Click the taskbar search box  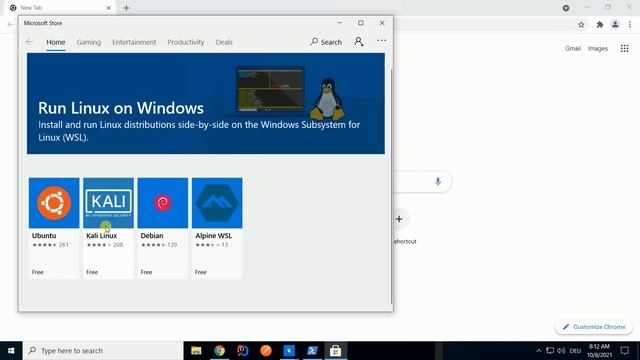click(103, 351)
